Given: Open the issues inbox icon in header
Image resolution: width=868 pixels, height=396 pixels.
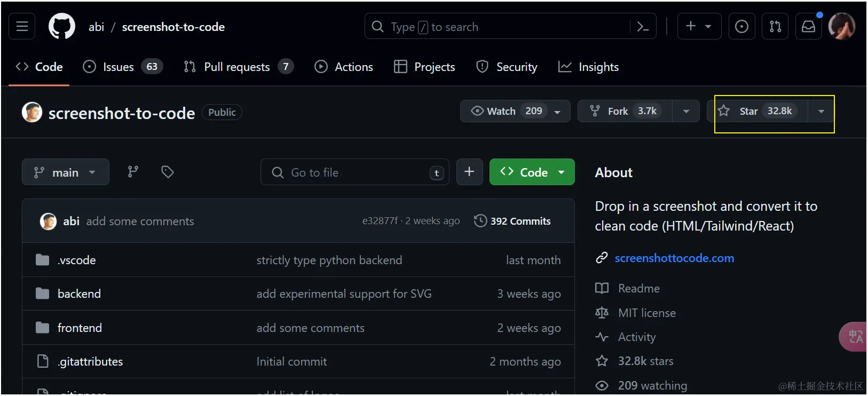Looking at the screenshot, I should (741, 27).
